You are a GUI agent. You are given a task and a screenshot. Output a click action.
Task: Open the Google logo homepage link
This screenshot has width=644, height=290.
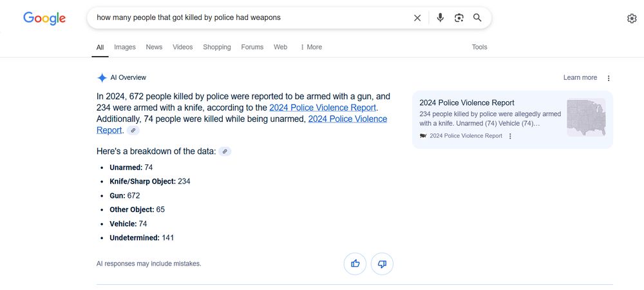(44, 18)
